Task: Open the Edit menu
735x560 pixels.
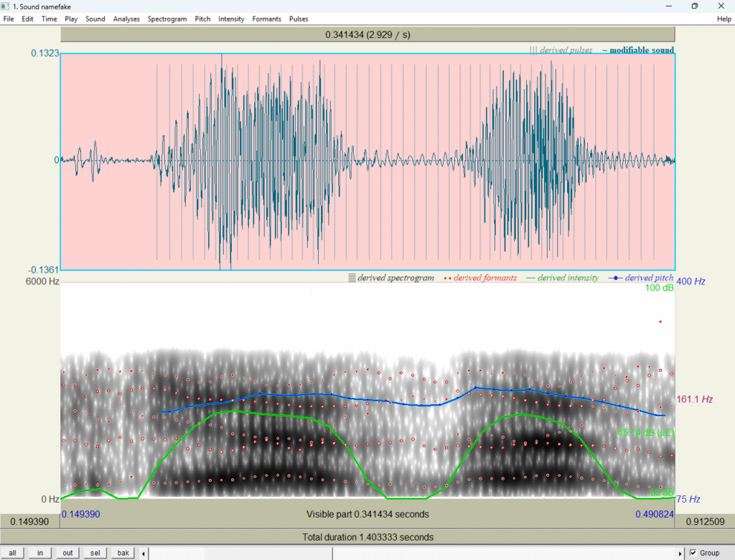Action: click(x=27, y=19)
